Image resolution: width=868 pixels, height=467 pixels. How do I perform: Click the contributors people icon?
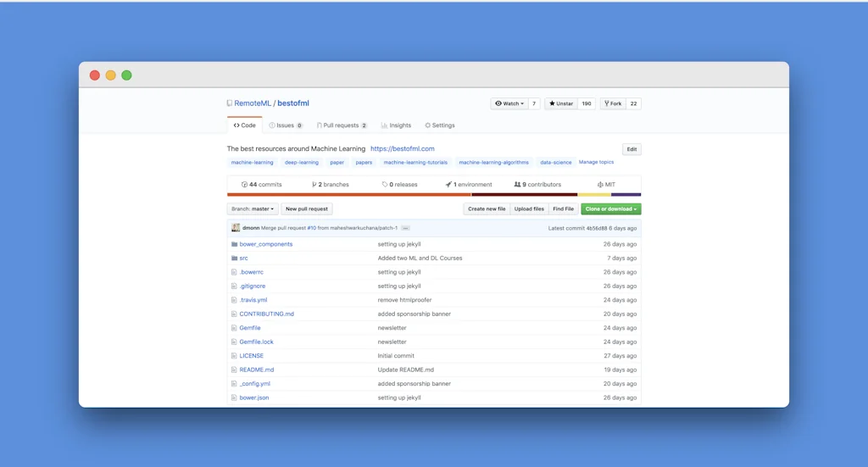[x=518, y=184]
